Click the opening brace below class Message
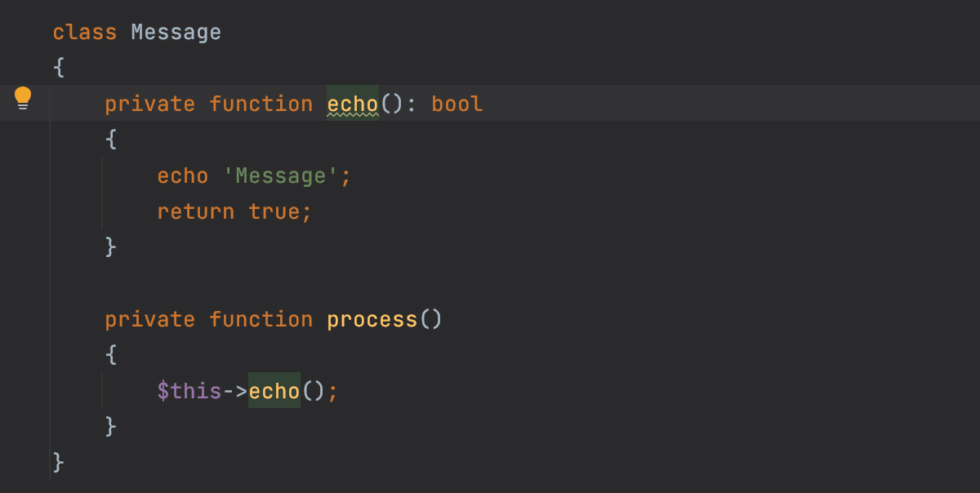980x493 pixels. [59, 69]
